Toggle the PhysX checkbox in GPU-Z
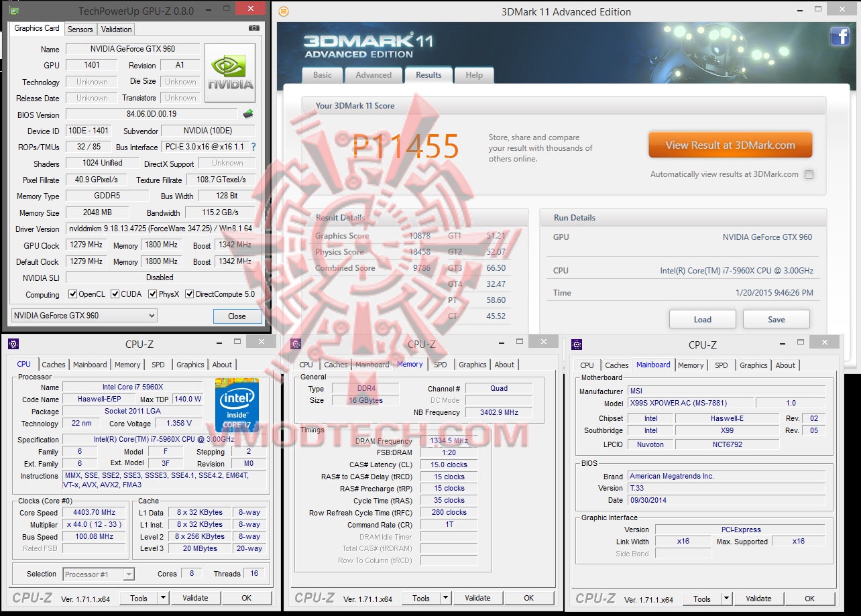 click(x=153, y=294)
